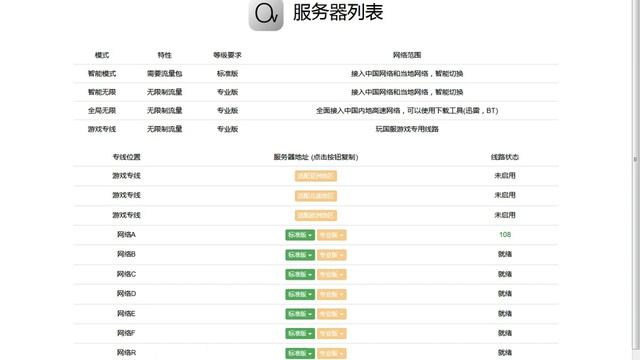Click the 服务器列表 page title

tap(338, 12)
